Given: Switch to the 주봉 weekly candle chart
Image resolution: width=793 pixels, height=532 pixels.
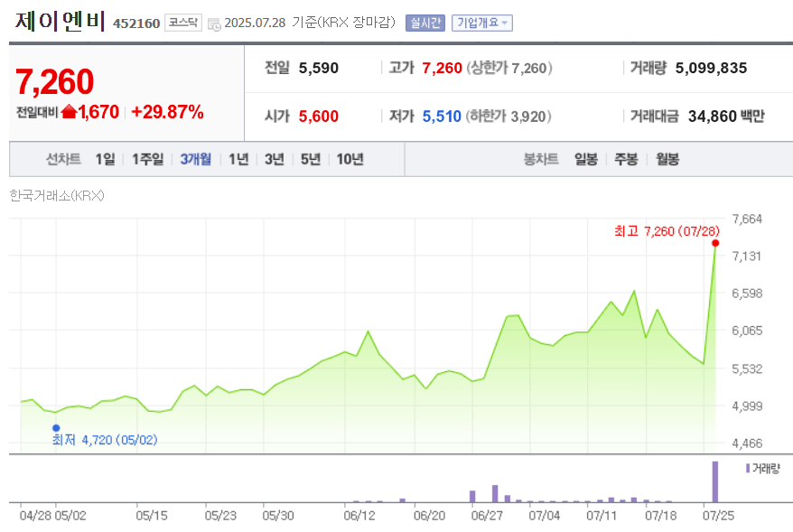Looking at the screenshot, I should coord(626,159).
